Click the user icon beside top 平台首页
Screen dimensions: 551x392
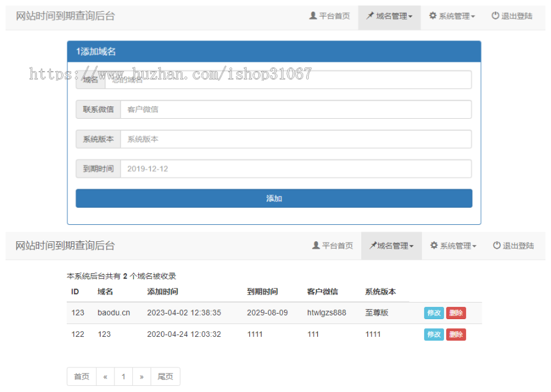tap(313, 16)
